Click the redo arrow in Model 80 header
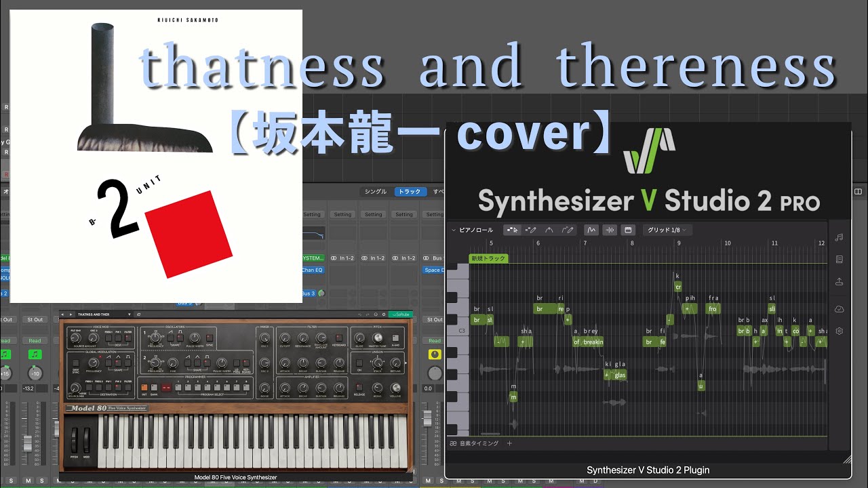 [x=368, y=314]
